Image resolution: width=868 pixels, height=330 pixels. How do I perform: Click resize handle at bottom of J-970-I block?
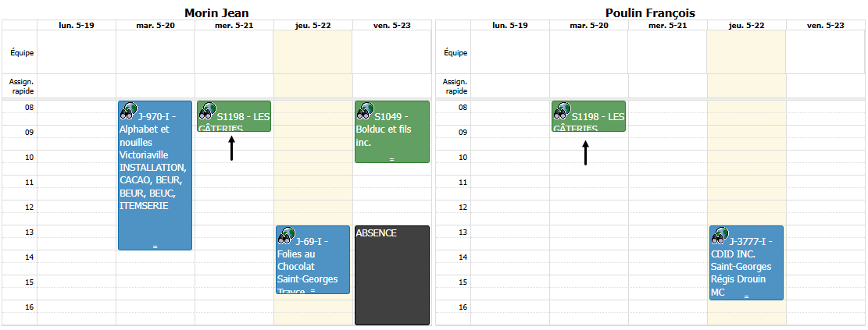point(155,247)
